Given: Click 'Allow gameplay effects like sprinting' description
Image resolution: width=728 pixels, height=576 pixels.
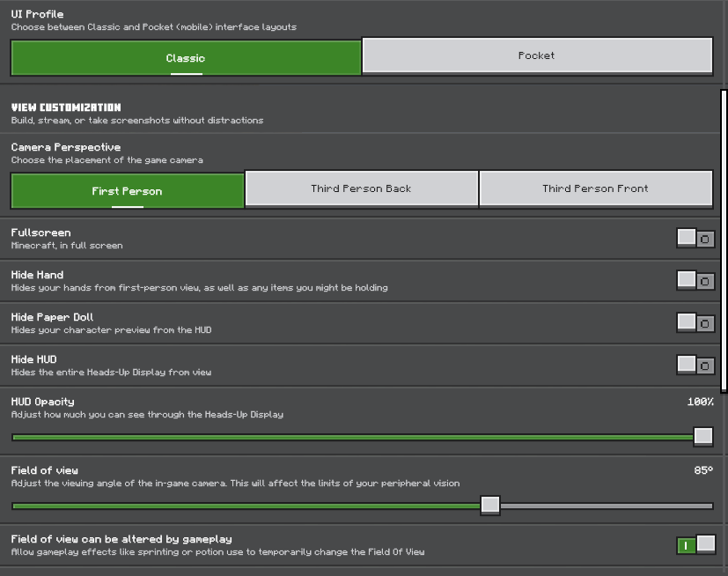Looking at the screenshot, I should [217, 552].
